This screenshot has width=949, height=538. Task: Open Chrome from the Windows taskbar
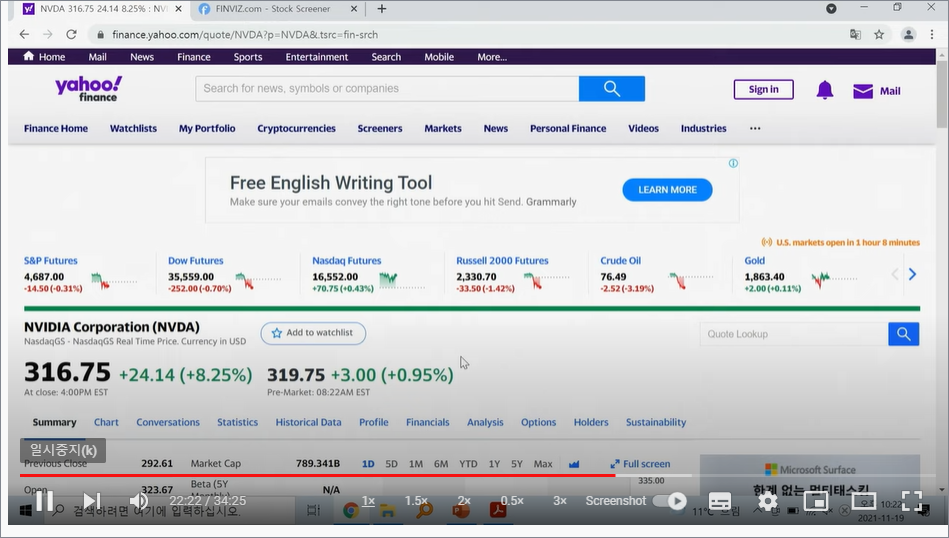point(350,511)
